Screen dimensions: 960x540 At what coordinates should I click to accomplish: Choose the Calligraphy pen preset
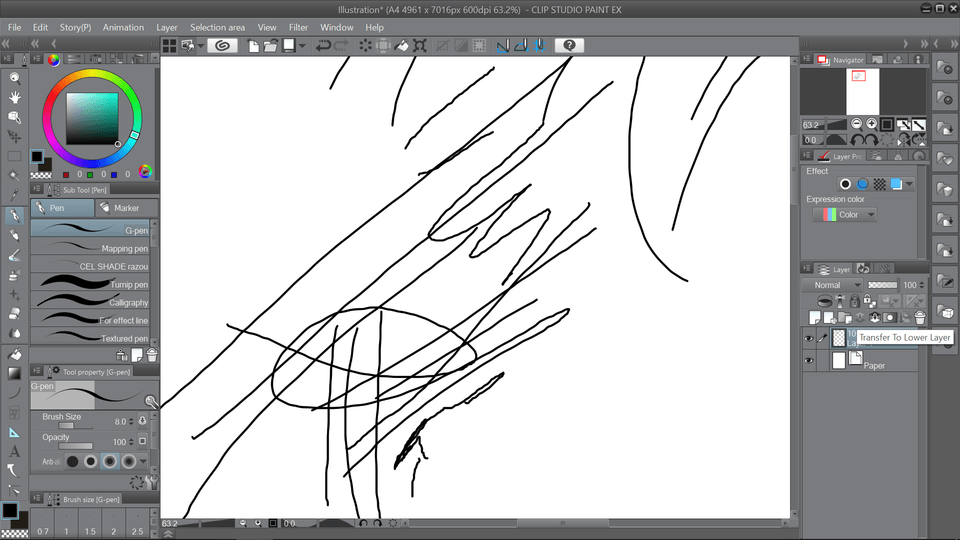91,302
